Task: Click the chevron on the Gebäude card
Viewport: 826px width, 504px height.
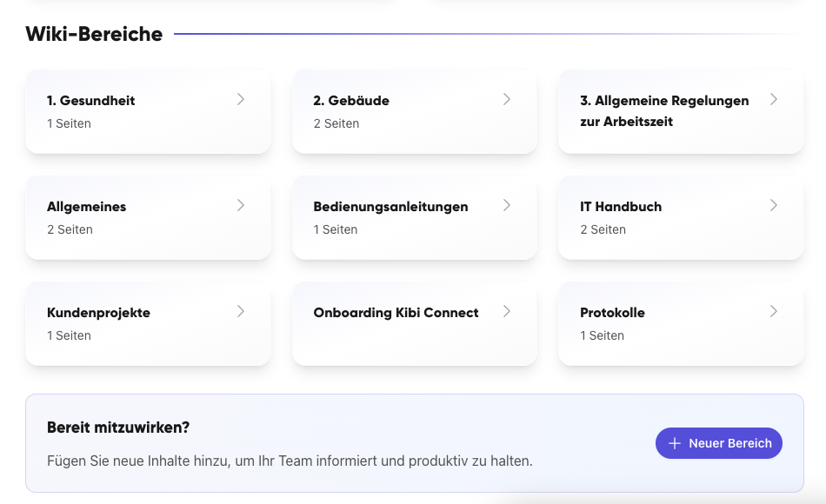Action: [507, 99]
